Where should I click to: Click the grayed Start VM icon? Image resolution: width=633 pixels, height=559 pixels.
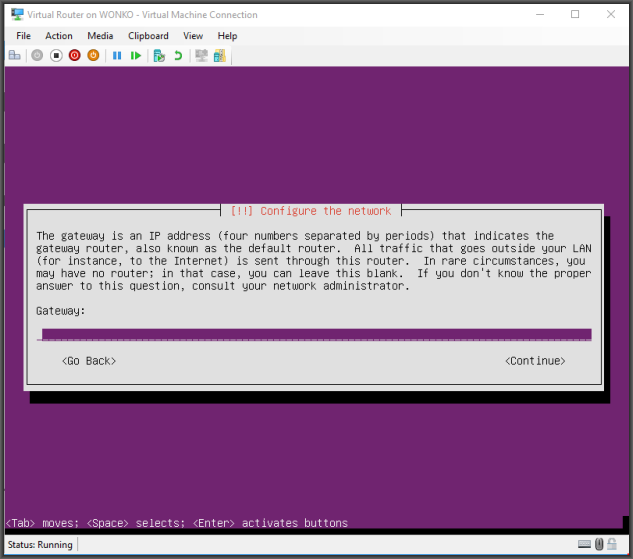click(x=37, y=55)
